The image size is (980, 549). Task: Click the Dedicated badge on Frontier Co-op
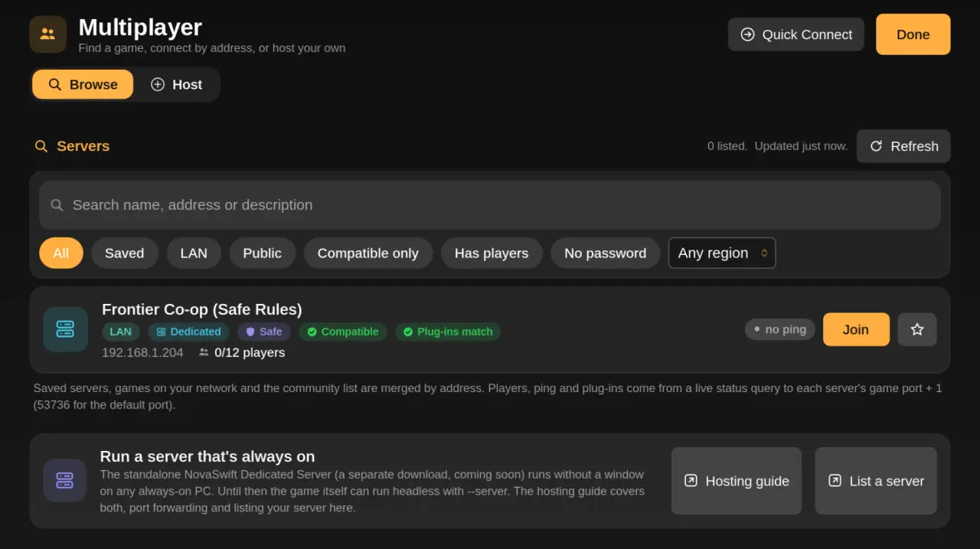(188, 332)
